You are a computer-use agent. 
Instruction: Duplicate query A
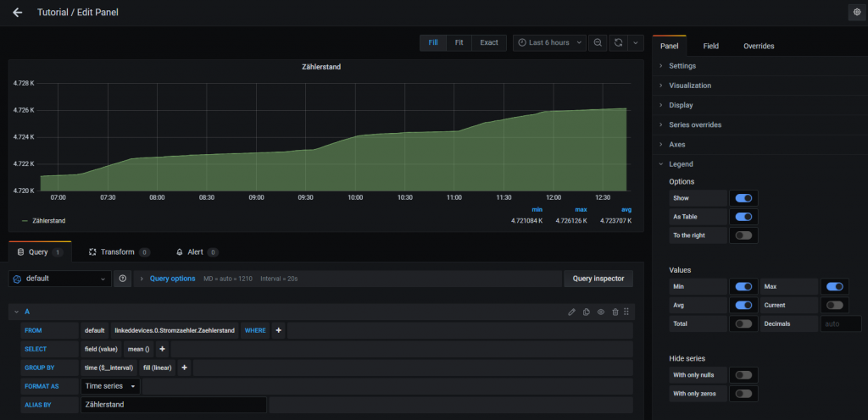point(587,312)
